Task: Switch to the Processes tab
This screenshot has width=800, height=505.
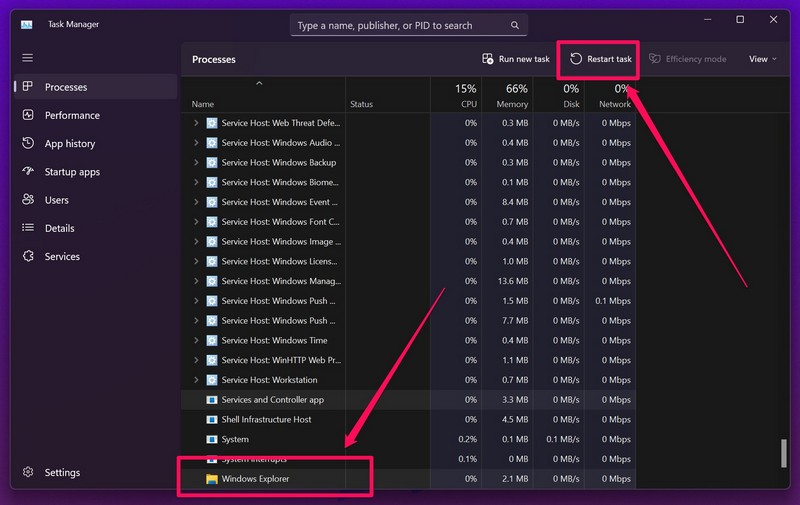Action: coord(65,87)
